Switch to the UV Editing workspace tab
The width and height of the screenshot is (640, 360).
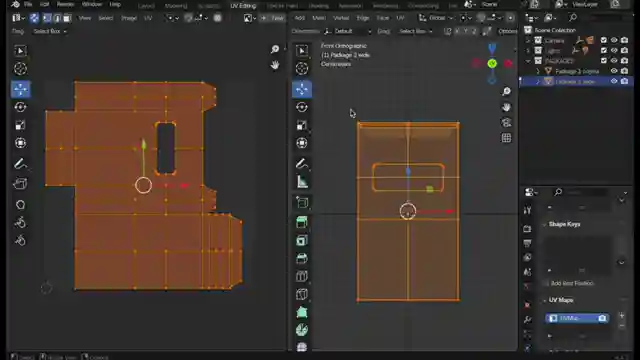click(x=243, y=6)
